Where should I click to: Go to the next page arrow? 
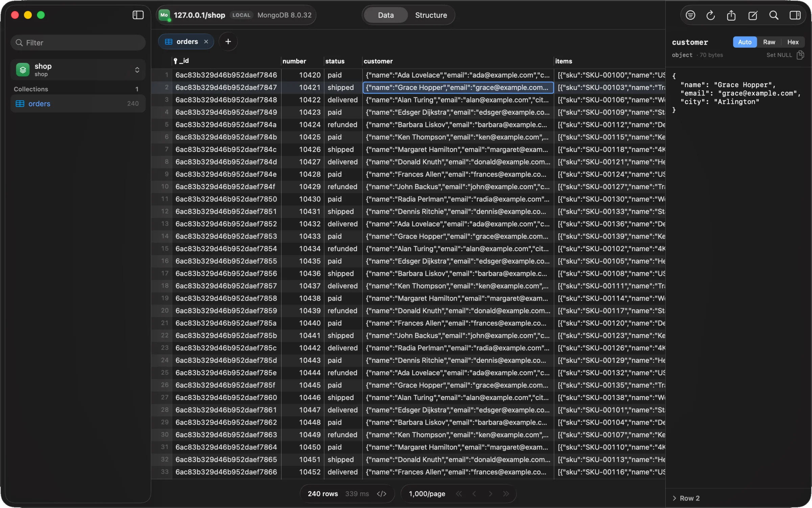tap(490, 494)
